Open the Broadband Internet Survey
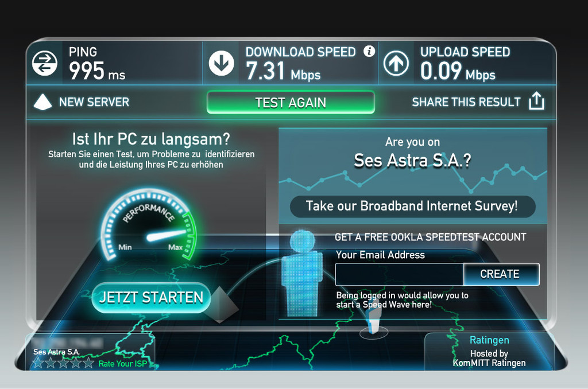Image resolution: width=588 pixels, height=389 pixels. coord(412,206)
